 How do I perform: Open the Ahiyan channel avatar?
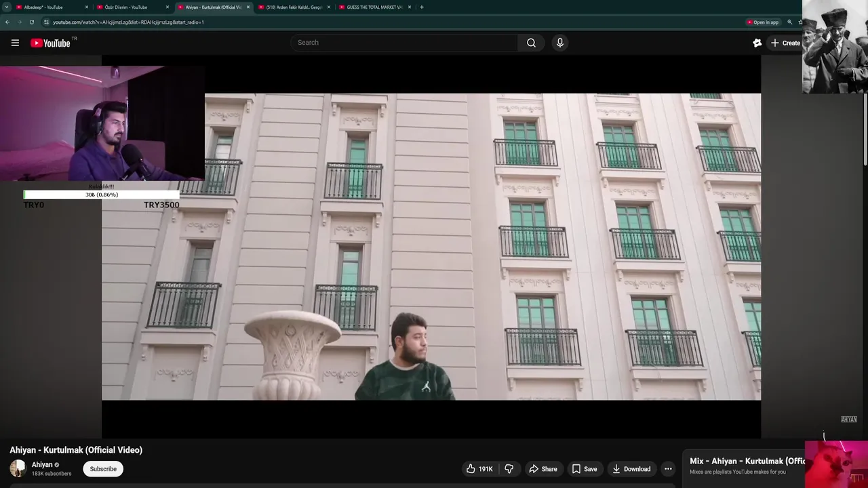18,468
